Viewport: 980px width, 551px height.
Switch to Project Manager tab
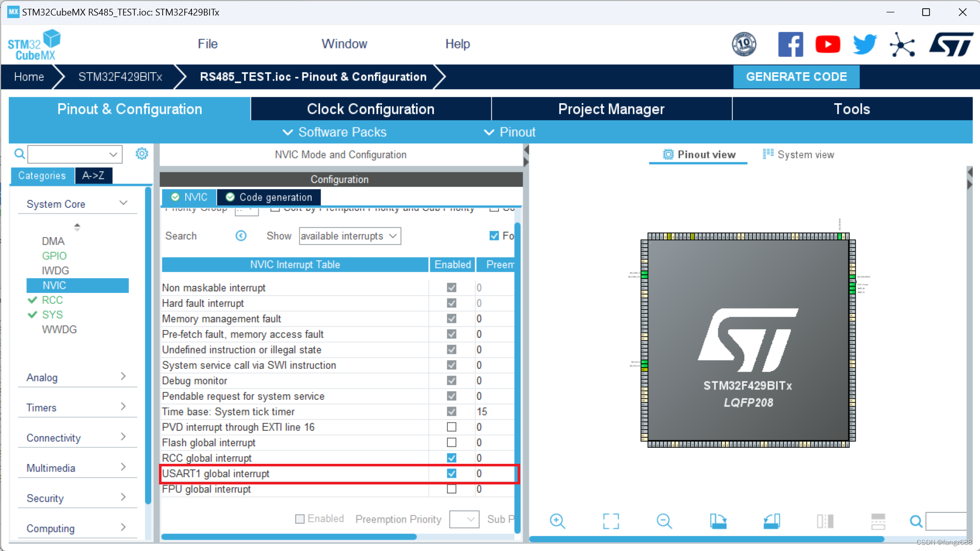point(612,109)
